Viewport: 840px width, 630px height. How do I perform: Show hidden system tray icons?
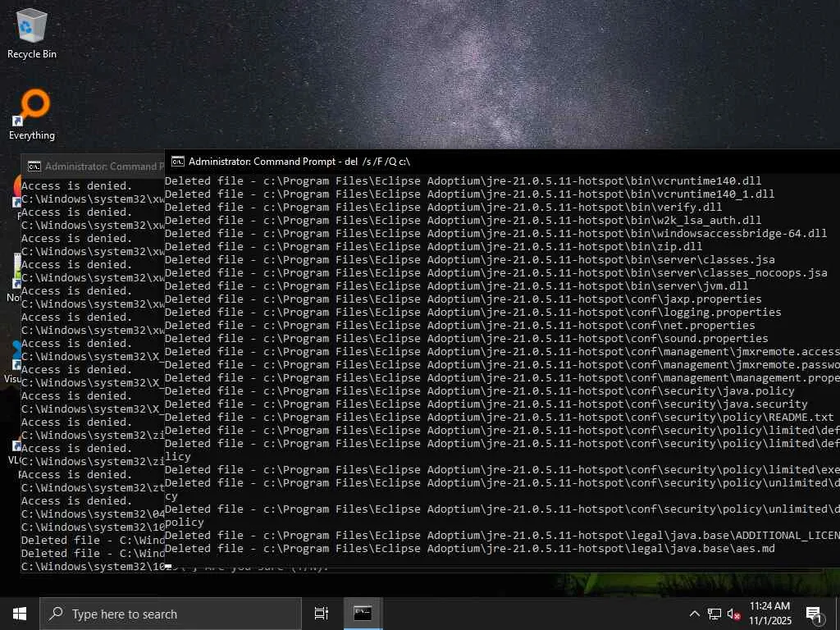(x=694, y=614)
